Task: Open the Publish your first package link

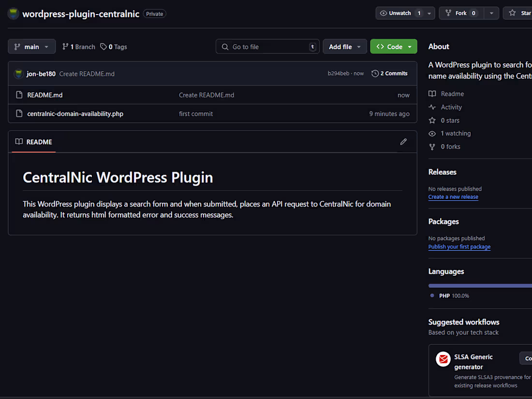Action: pyautogui.click(x=459, y=246)
